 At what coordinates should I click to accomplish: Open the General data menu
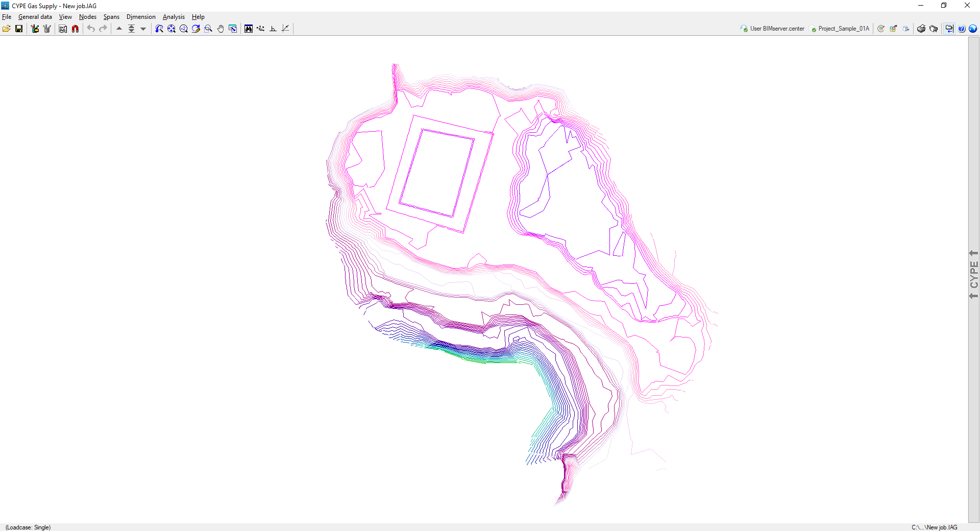[x=35, y=17]
